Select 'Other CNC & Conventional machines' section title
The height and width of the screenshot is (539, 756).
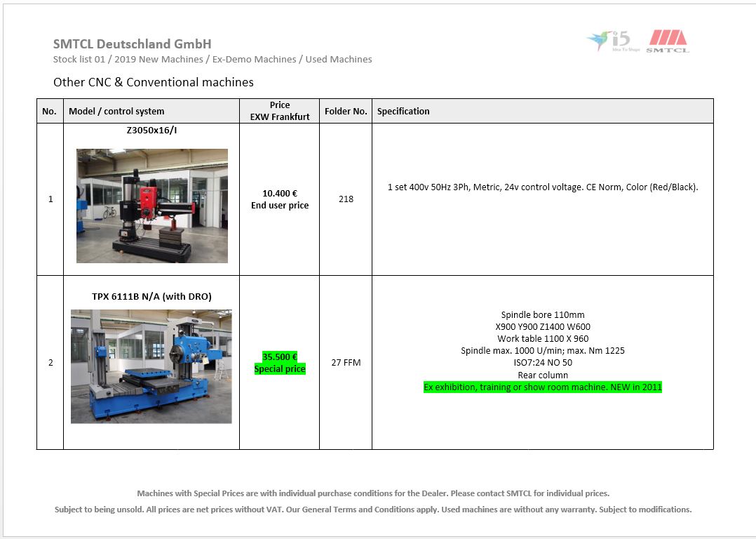154,82
